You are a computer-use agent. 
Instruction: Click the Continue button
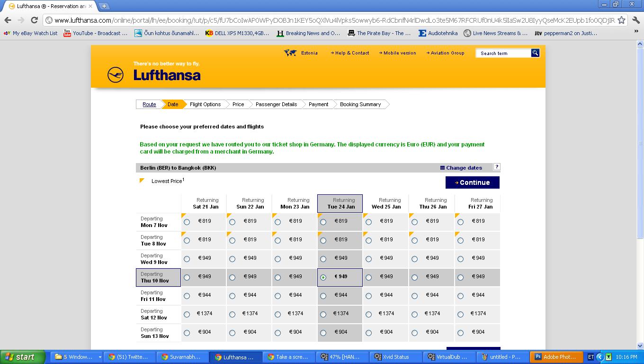[472, 182]
